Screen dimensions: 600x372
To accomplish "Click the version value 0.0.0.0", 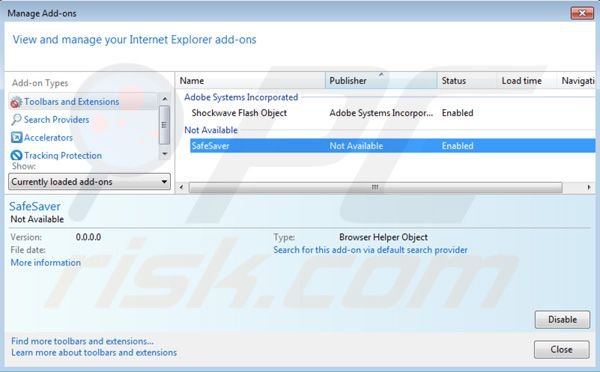I will [88, 237].
